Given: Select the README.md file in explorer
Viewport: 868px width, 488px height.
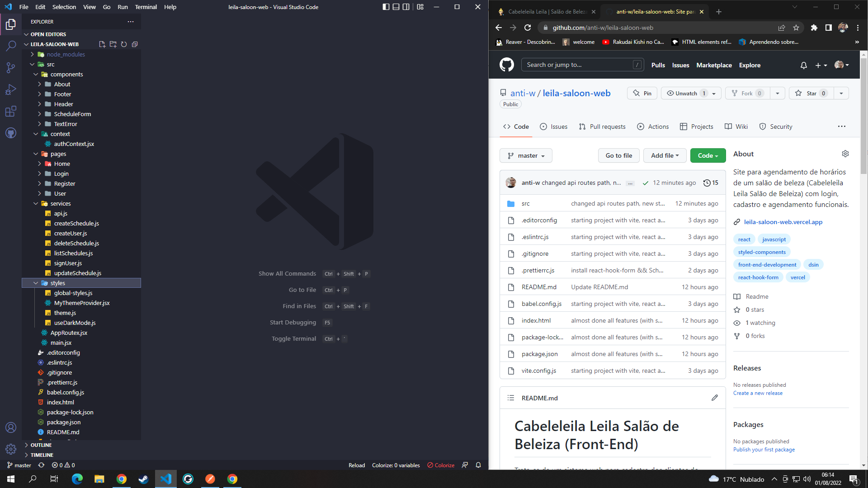Looking at the screenshot, I should pos(64,432).
